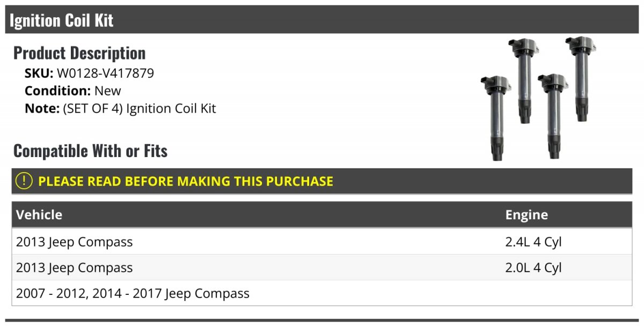Click the "Condition:" label

(58, 91)
